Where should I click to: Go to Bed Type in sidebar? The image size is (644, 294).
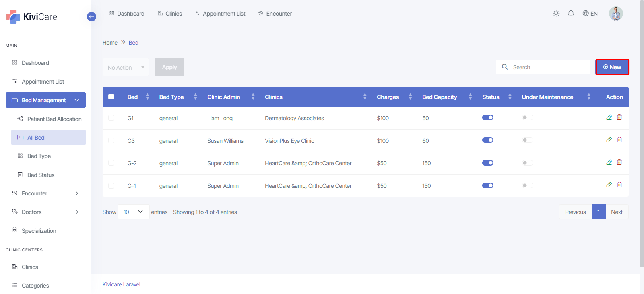click(x=39, y=156)
